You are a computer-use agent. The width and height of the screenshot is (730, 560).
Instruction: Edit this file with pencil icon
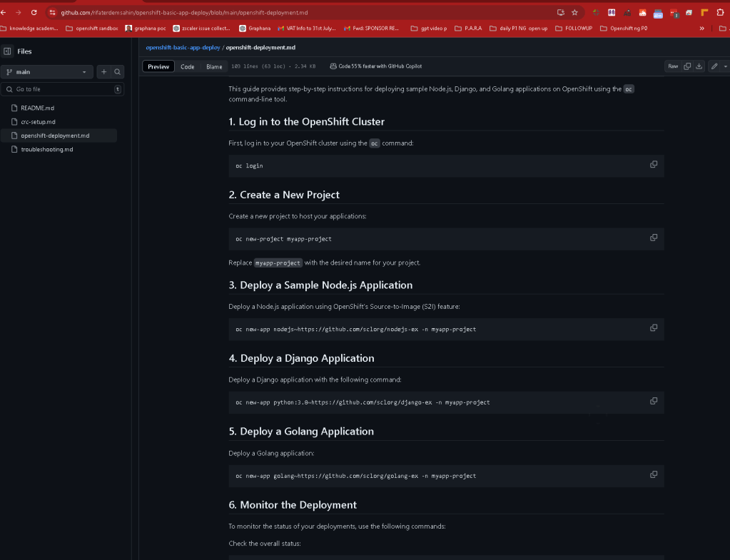[714, 66]
